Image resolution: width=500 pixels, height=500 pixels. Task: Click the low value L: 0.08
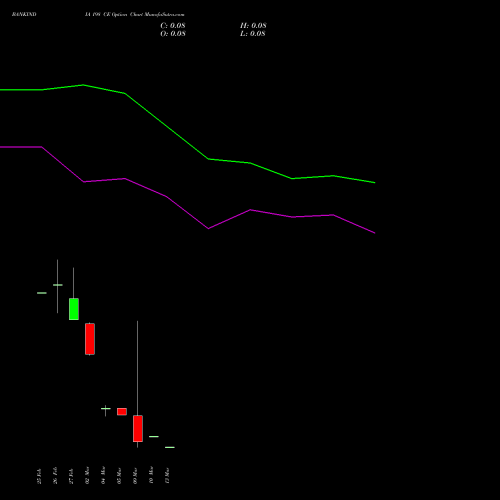[253, 34]
